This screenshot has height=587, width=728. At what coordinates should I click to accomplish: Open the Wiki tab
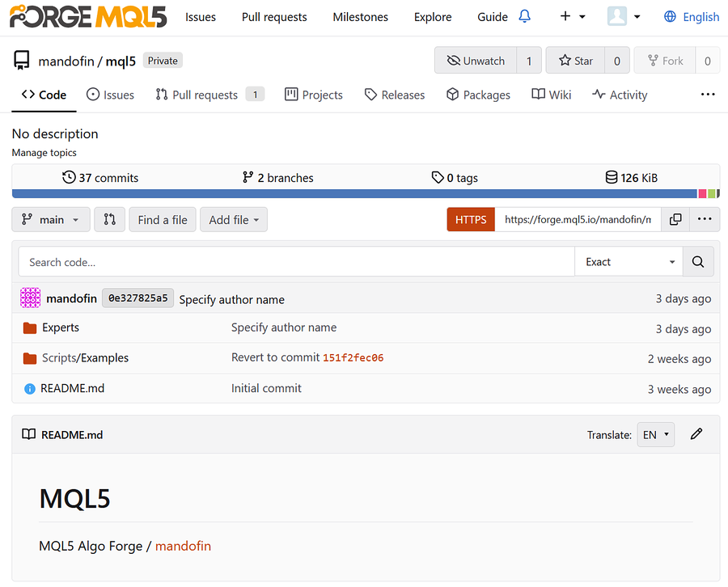[551, 95]
